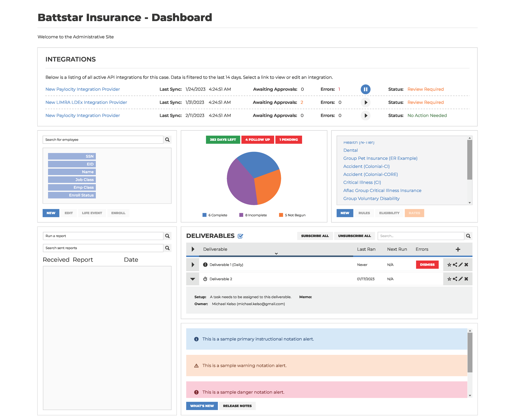Open What's New
Screen dimensions: 515x420
(202, 406)
